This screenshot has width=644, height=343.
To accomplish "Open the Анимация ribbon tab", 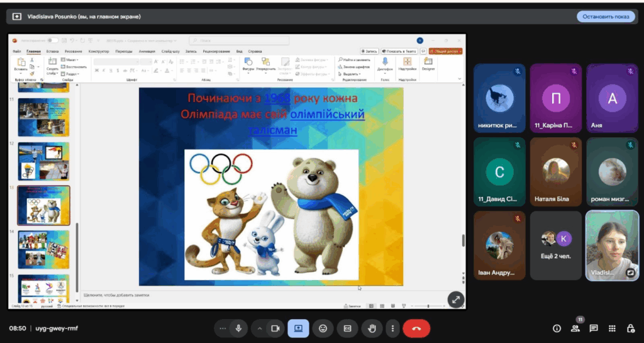I will tap(147, 52).
